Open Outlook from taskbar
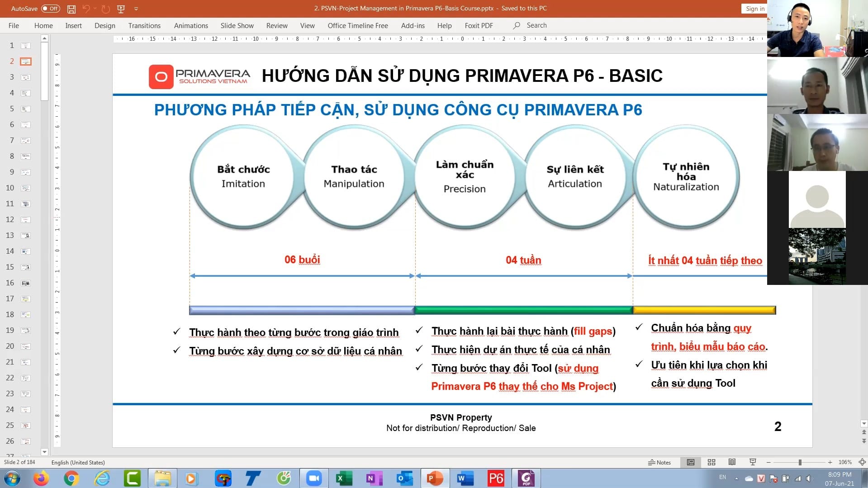868x488 pixels. tap(404, 479)
